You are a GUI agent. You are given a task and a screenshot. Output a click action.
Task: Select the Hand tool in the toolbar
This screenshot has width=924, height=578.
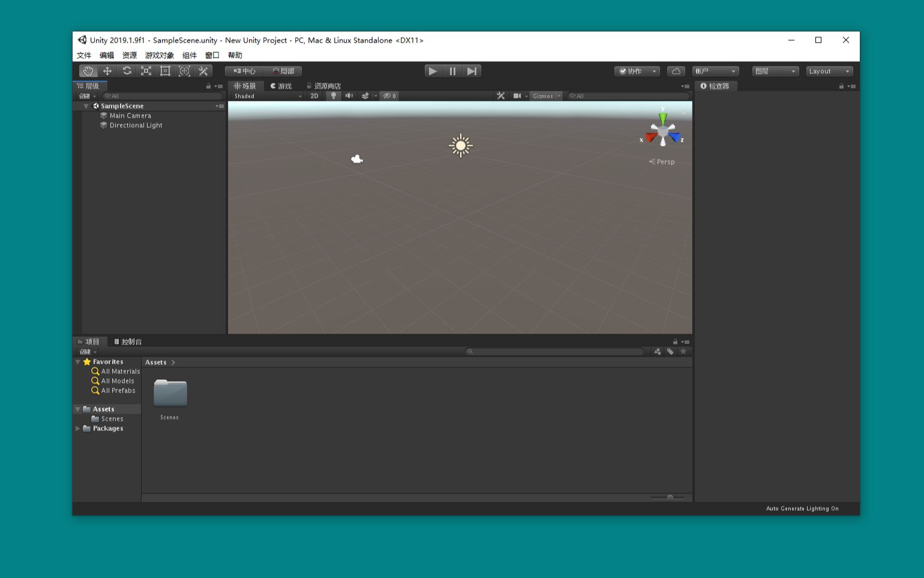point(88,71)
